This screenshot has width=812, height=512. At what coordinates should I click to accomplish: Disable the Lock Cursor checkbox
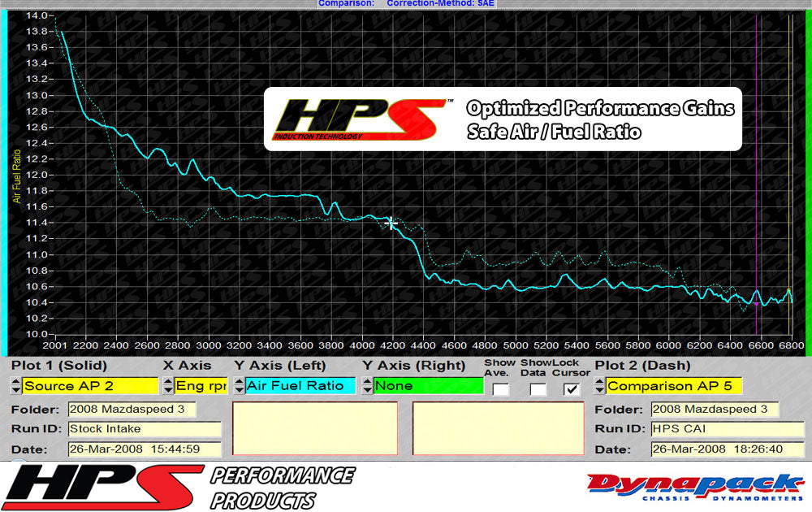(x=571, y=388)
